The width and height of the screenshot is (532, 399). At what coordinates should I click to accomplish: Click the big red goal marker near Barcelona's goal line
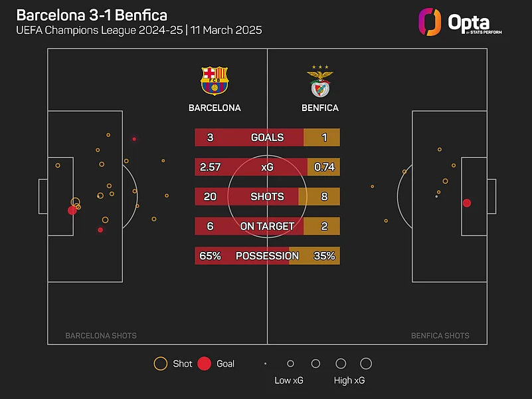[x=72, y=210]
